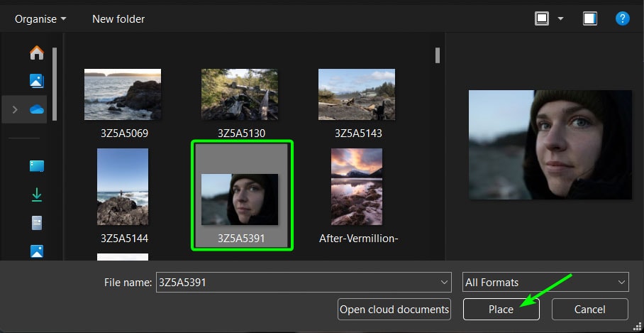Open the Gallery icon in the sidebar
This screenshot has height=333, width=644.
click(37, 81)
